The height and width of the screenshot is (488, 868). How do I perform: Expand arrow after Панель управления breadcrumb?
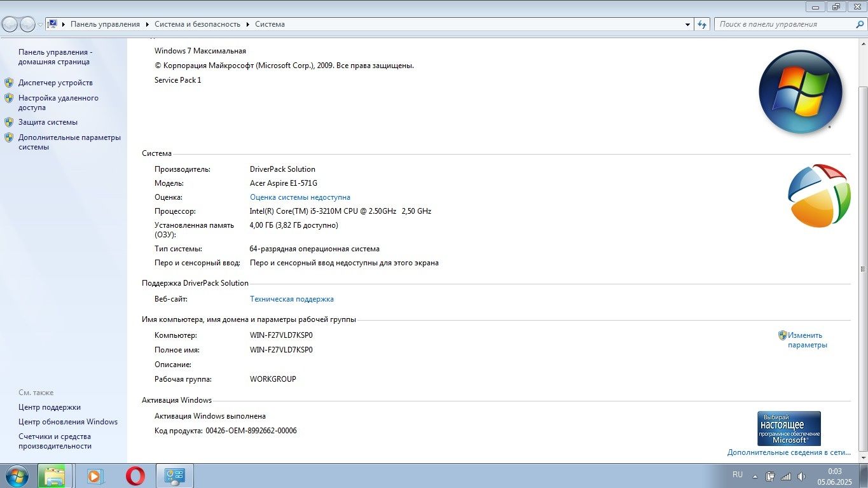pos(148,24)
